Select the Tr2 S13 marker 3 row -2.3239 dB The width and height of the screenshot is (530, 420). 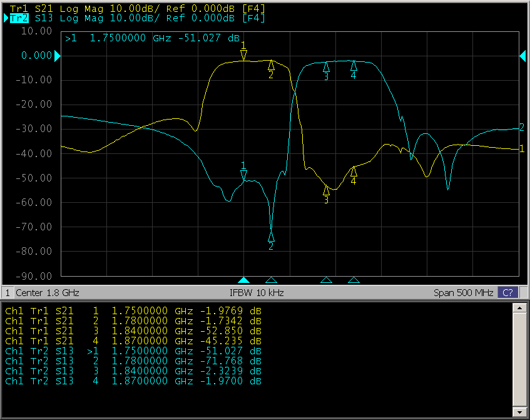(133, 371)
